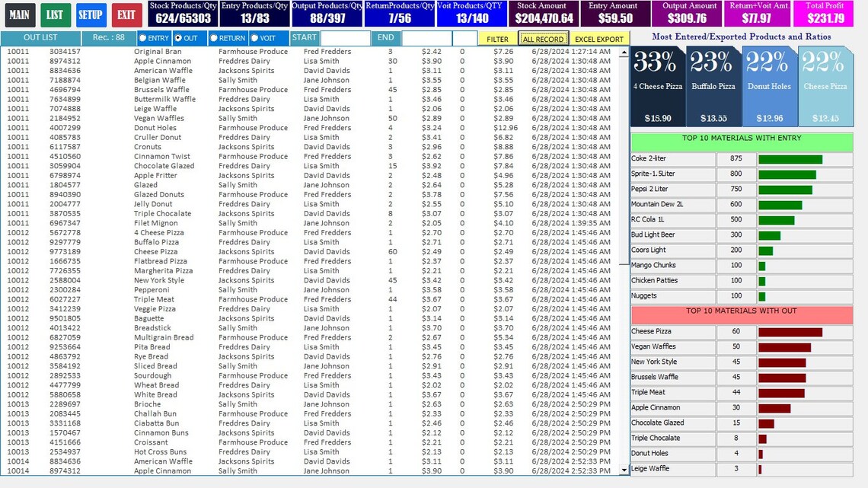The image size is (868, 488).
Task: Show ALL RECORD results
Action: coord(542,38)
